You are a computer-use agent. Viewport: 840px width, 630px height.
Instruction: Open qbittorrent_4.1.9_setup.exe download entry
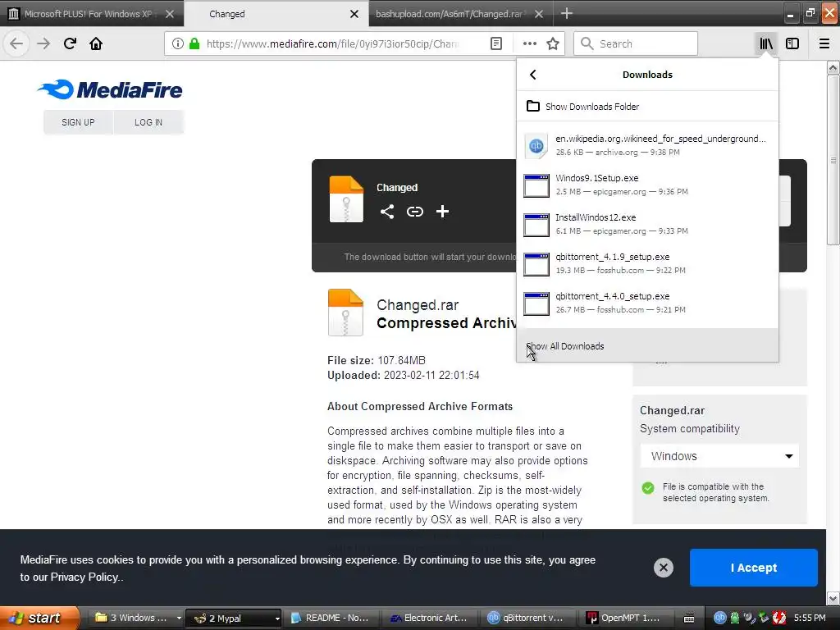pyautogui.click(x=648, y=263)
